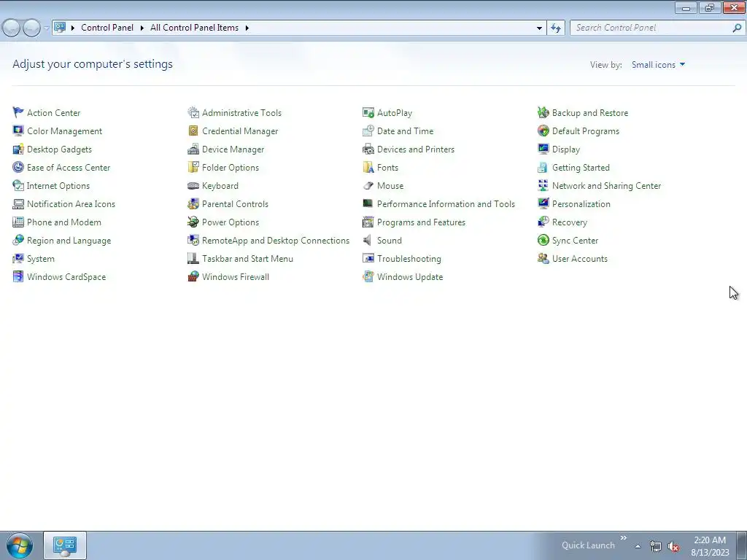Open Internet Options icon

pyautogui.click(x=18, y=185)
